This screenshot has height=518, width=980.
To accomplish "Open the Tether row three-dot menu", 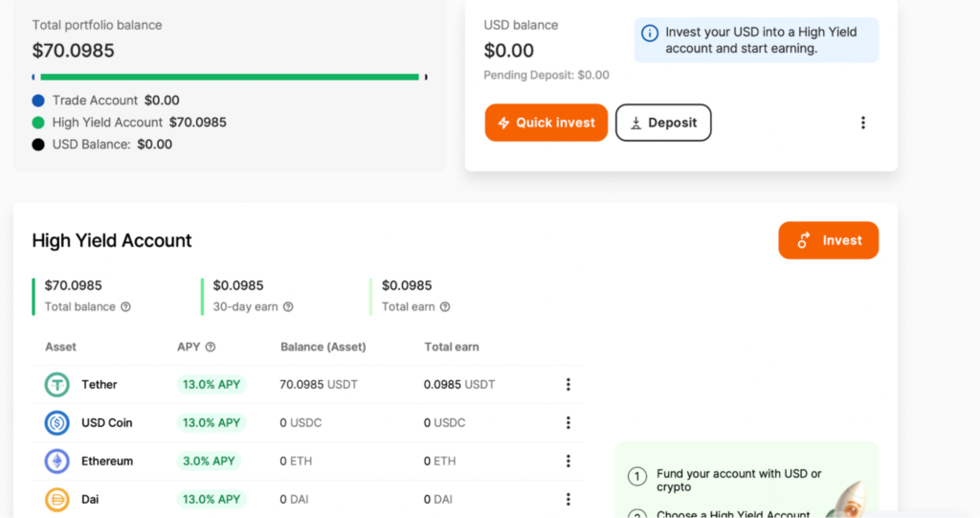I will pos(568,384).
